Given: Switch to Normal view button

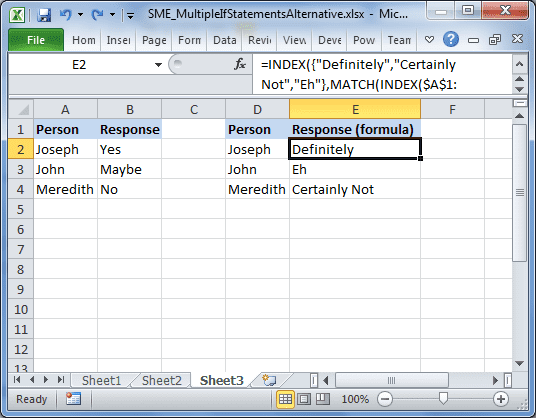Looking at the screenshot, I should pyautogui.click(x=285, y=399).
